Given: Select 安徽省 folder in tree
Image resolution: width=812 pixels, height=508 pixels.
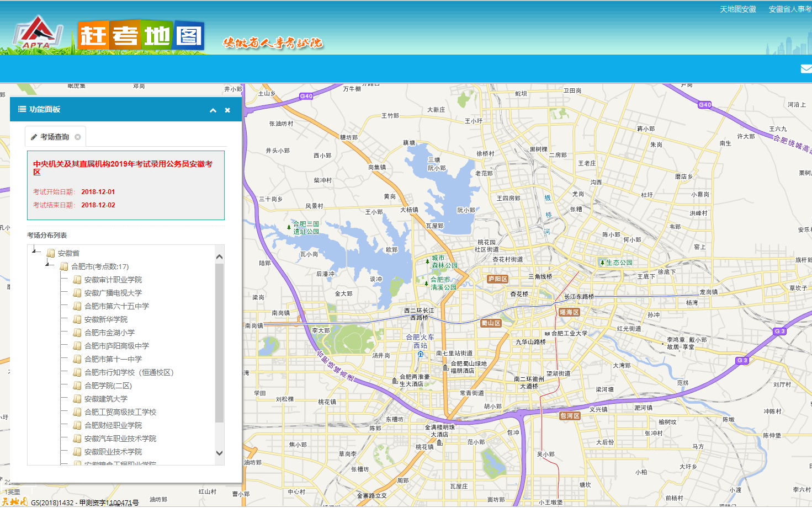Looking at the screenshot, I should point(68,253).
